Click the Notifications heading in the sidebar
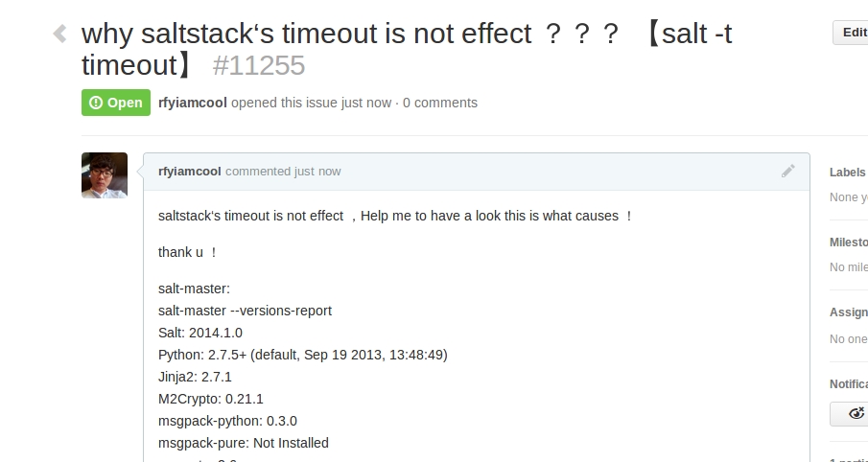The width and height of the screenshot is (868, 462). [848, 383]
